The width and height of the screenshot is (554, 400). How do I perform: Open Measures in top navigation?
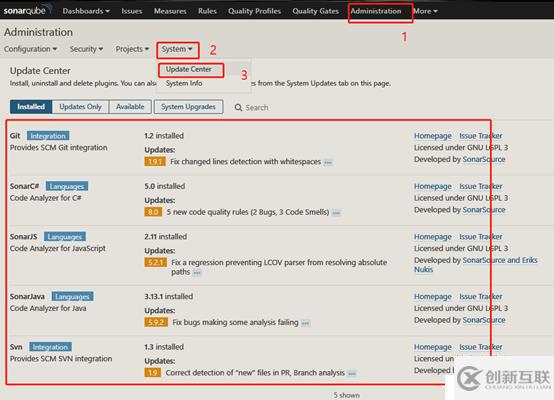(170, 11)
